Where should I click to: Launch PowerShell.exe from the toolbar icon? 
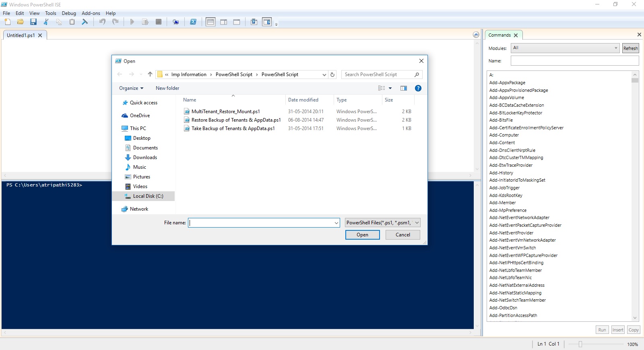[x=193, y=22]
